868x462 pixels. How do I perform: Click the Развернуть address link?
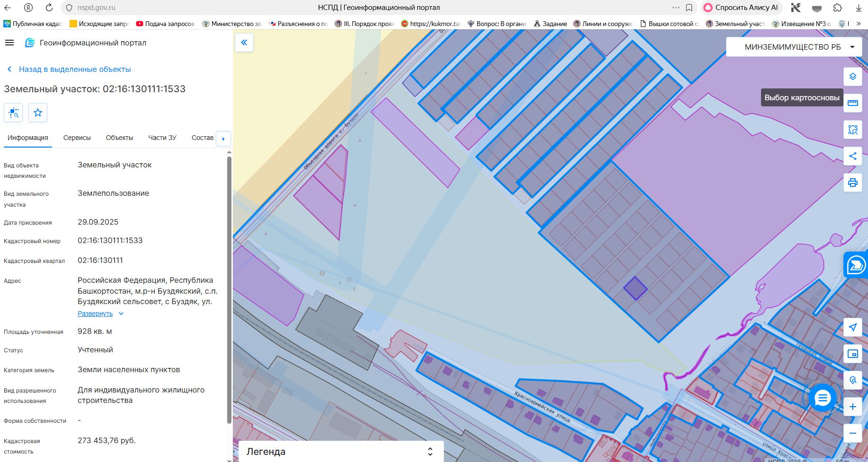pyautogui.click(x=95, y=314)
